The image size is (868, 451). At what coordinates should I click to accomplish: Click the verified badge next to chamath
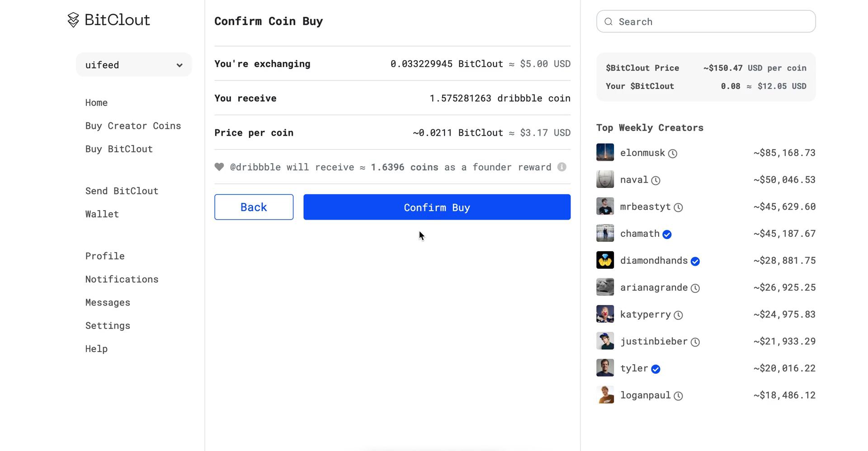(x=667, y=235)
